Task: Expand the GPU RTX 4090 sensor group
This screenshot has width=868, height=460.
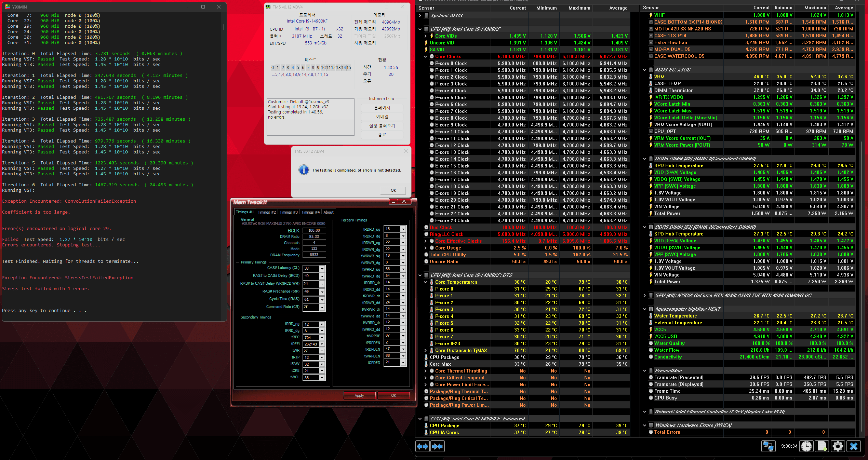Action: click(x=645, y=295)
